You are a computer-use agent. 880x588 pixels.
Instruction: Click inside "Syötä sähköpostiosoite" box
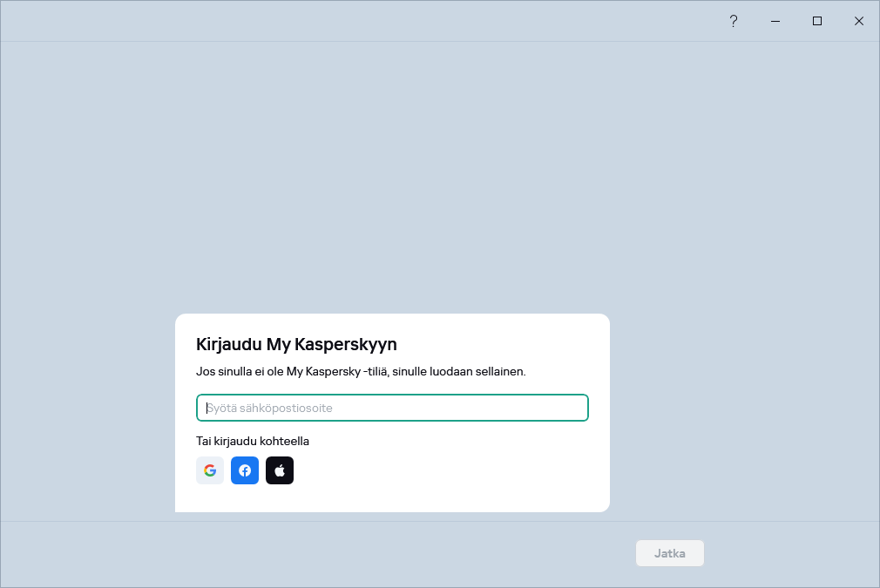(392, 407)
